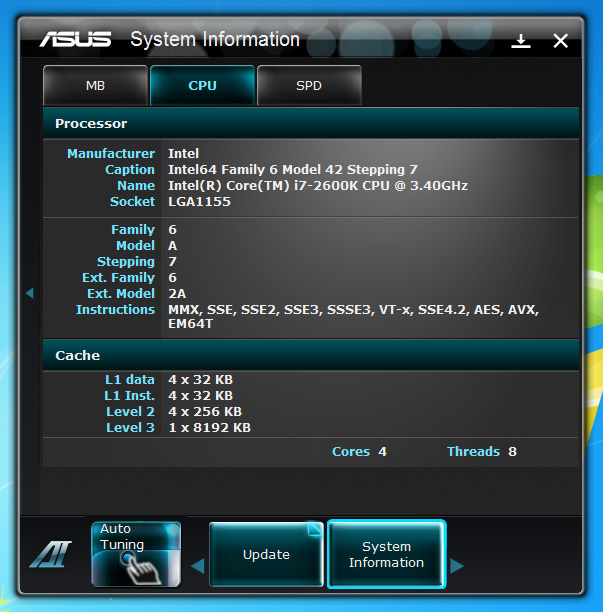Image resolution: width=603 pixels, height=612 pixels.
Task: Close the System Information window
Action: 560,41
